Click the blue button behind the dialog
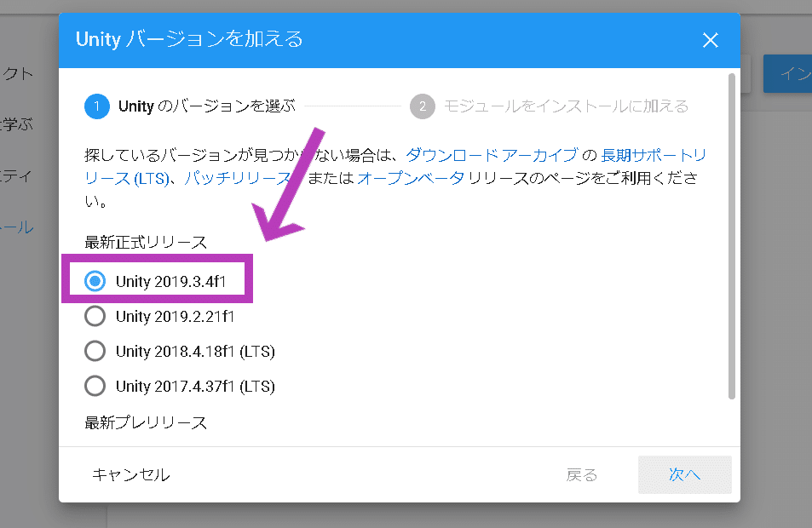Screen dimensions: 812x528 [787, 73]
